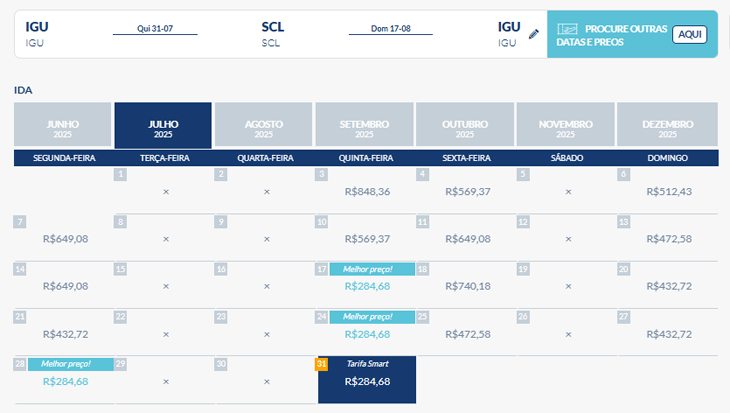Select July 18 fare R$740,18
The height and width of the screenshot is (413, 730).
[x=468, y=286]
